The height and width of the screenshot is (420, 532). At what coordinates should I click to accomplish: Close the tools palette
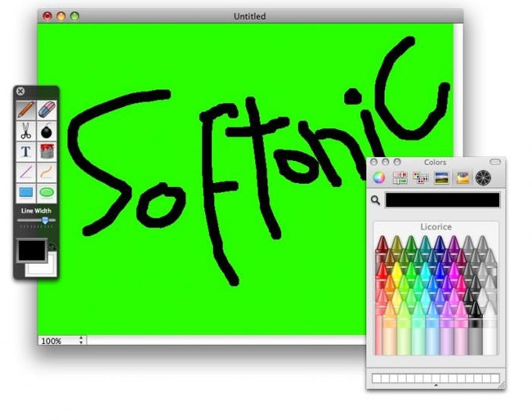coord(20,92)
